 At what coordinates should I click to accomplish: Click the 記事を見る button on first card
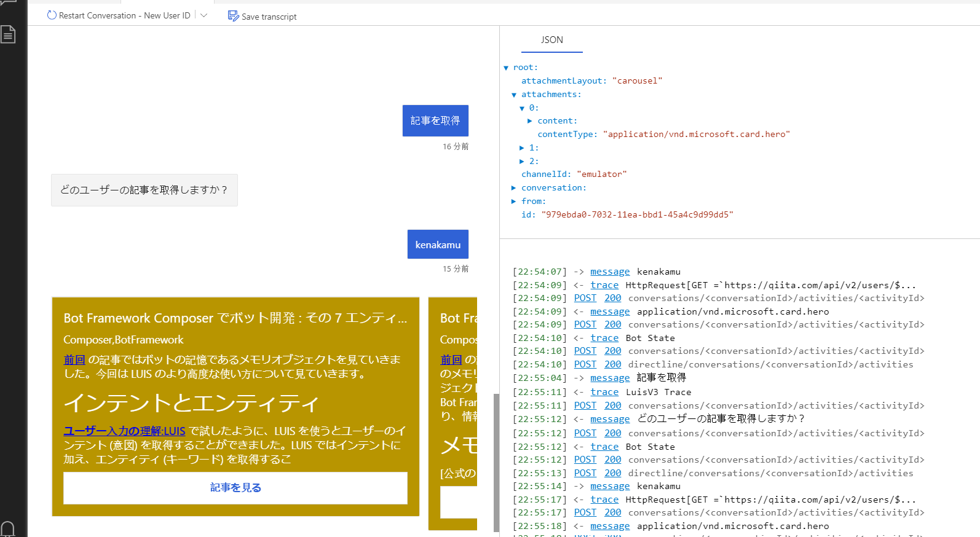[x=235, y=488]
